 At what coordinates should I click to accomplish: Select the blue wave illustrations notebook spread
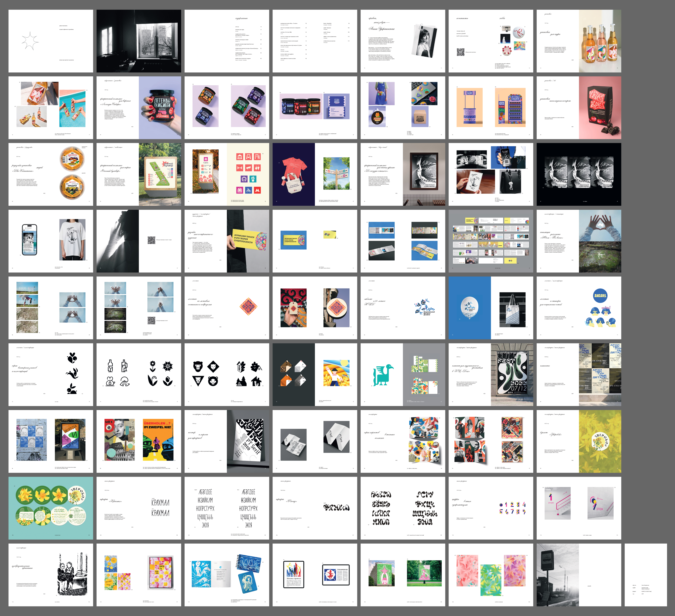[x=227, y=575]
